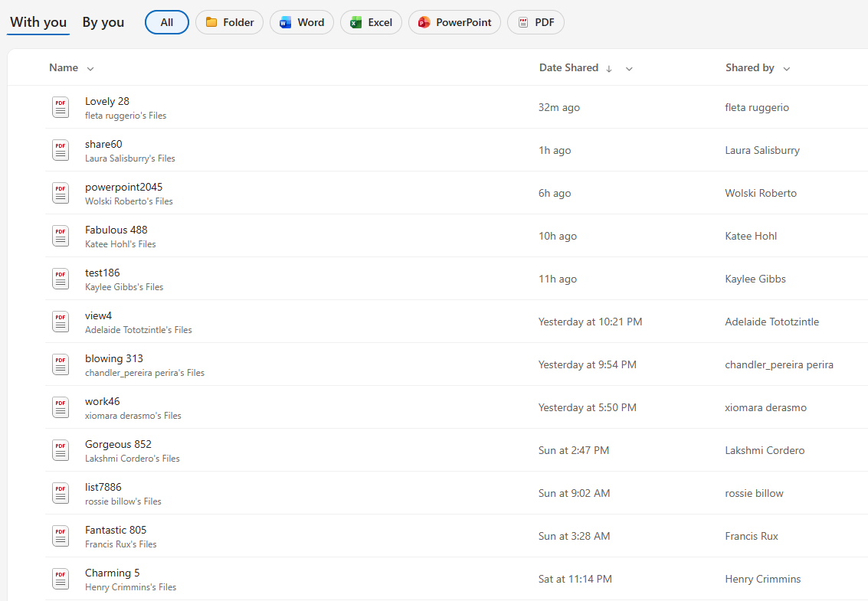
Task: Click the 'Yesterday at 10:21 PM' date cell
Action: click(x=590, y=322)
